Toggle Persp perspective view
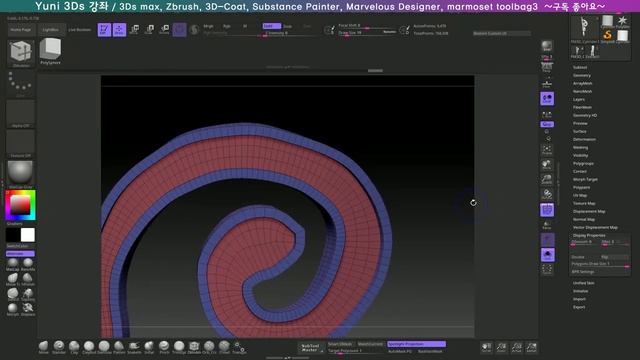The image size is (640, 360). coord(547,67)
